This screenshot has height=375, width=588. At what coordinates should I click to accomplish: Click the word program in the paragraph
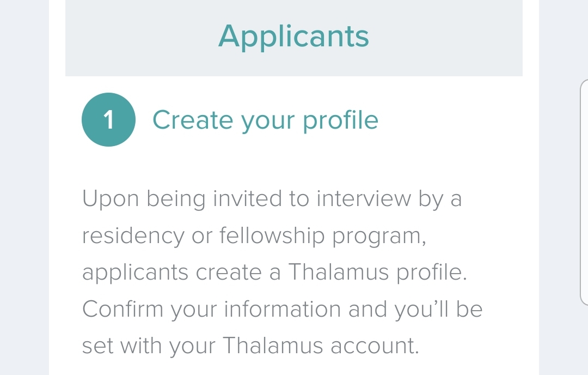coord(379,237)
